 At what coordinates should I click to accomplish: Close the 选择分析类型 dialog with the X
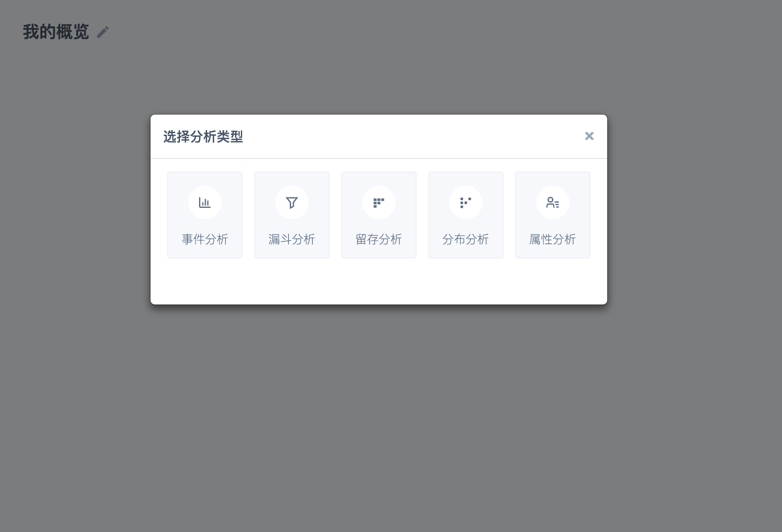click(589, 136)
